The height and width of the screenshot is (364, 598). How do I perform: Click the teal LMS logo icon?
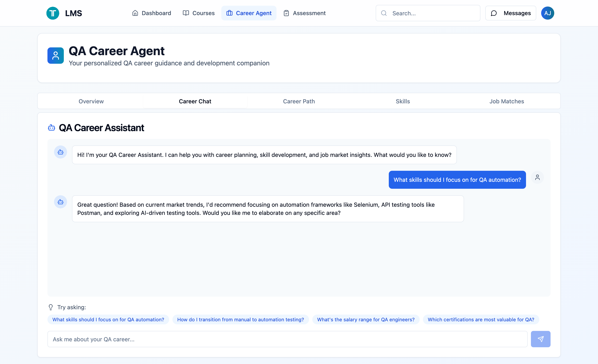tap(53, 13)
